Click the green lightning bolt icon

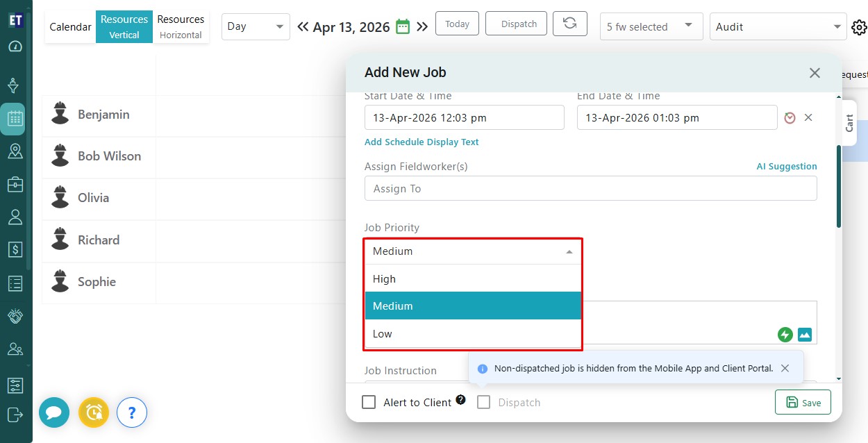pos(785,335)
